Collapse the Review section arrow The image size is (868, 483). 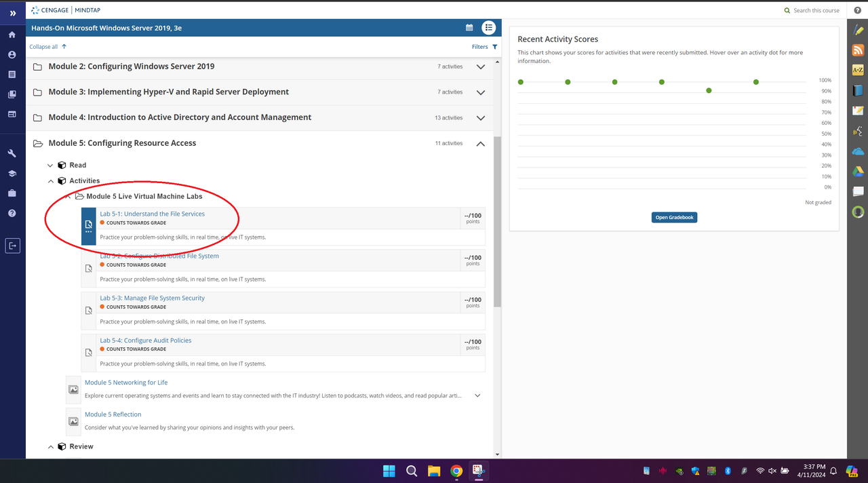pyautogui.click(x=50, y=447)
